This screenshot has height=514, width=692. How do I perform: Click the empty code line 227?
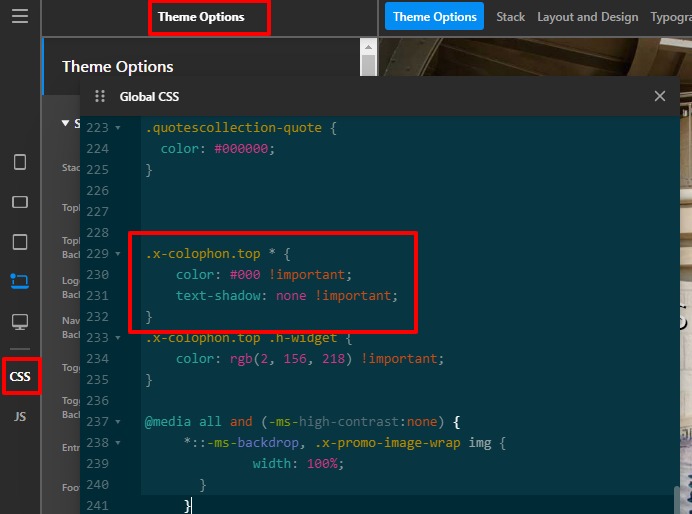(x=410, y=212)
